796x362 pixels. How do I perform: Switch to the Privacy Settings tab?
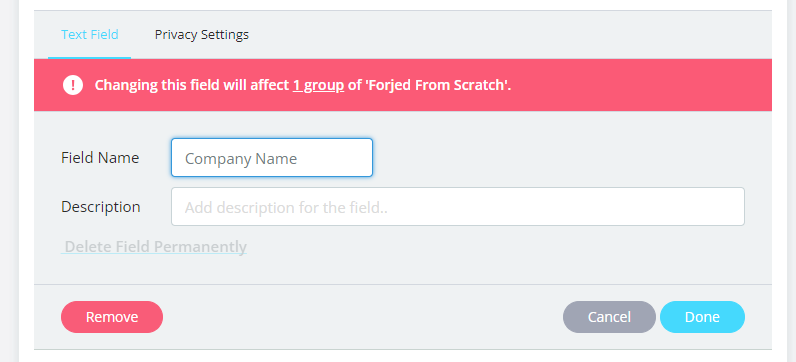coord(202,35)
